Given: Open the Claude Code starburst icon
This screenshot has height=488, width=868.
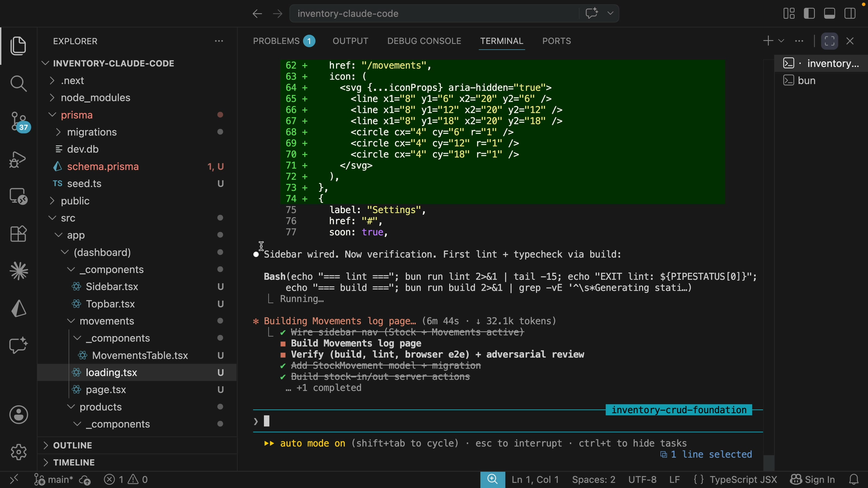Looking at the screenshot, I should tap(18, 271).
